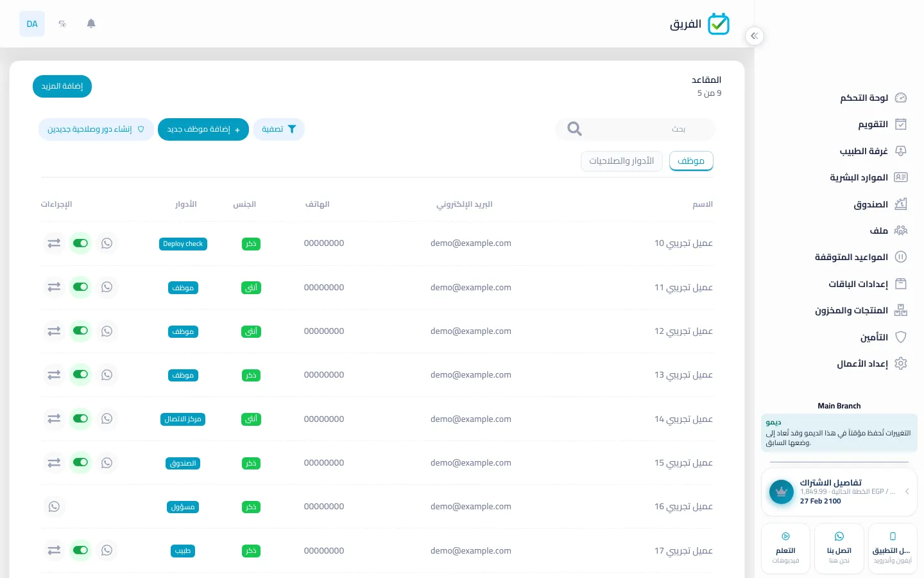Viewport: 924px width, 578px height.
Task: Click transfer arrows for عميل تجريبي 12
Action: click(54, 331)
